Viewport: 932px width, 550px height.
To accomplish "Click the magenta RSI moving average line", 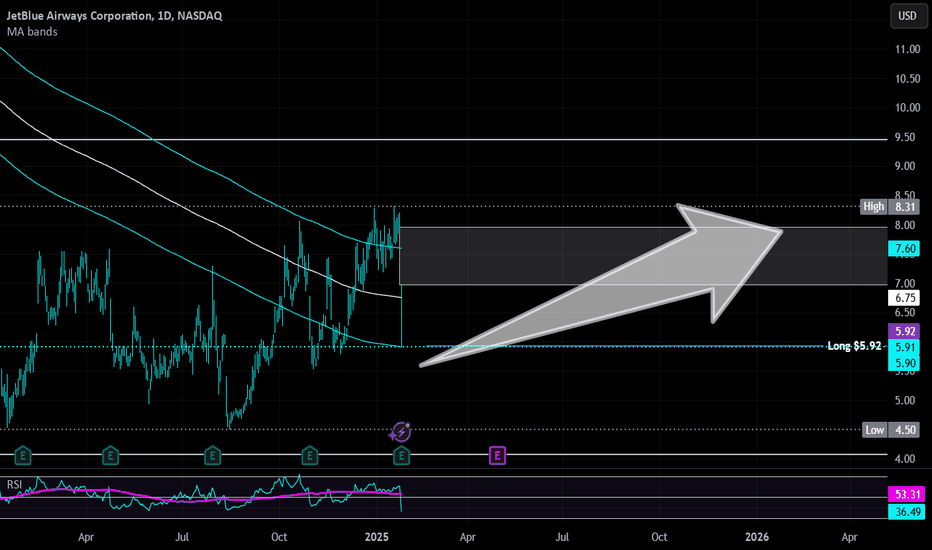I will pyautogui.click(x=202, y=501).
